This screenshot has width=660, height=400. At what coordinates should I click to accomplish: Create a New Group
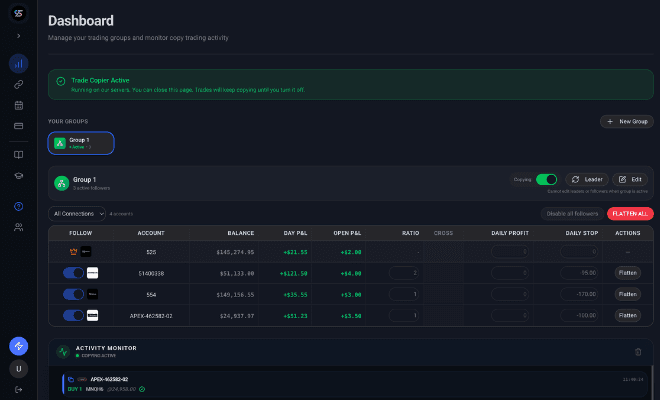coord(627,122)
